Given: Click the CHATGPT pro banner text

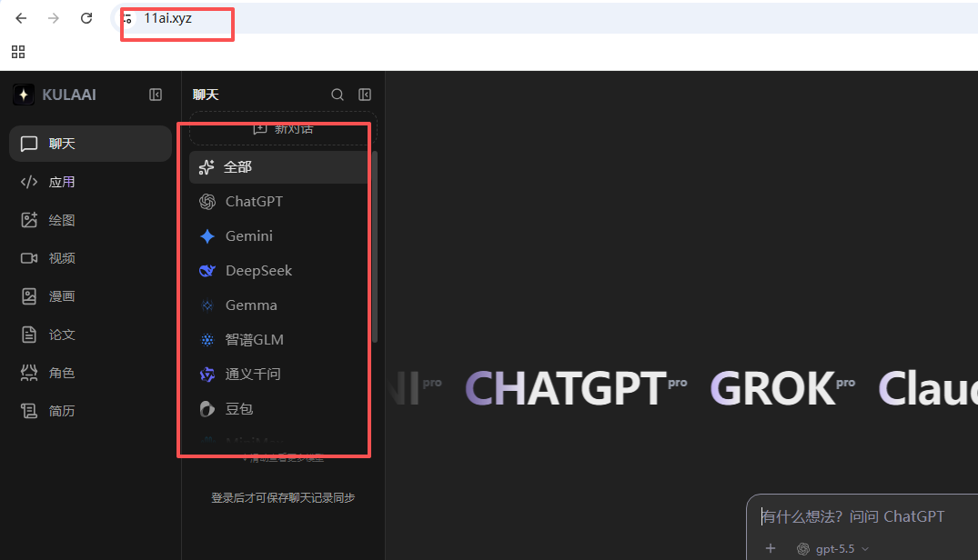Looking at the screenshot, I should pos(576,388).
